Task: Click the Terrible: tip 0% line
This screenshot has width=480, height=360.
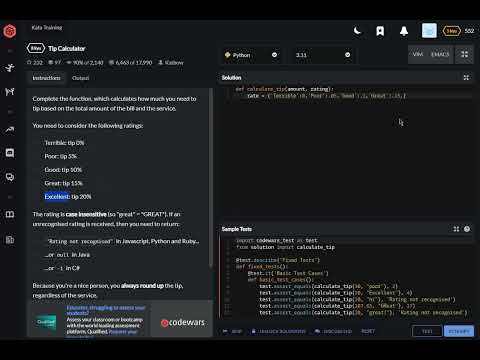Action: (x=64, y=143)
